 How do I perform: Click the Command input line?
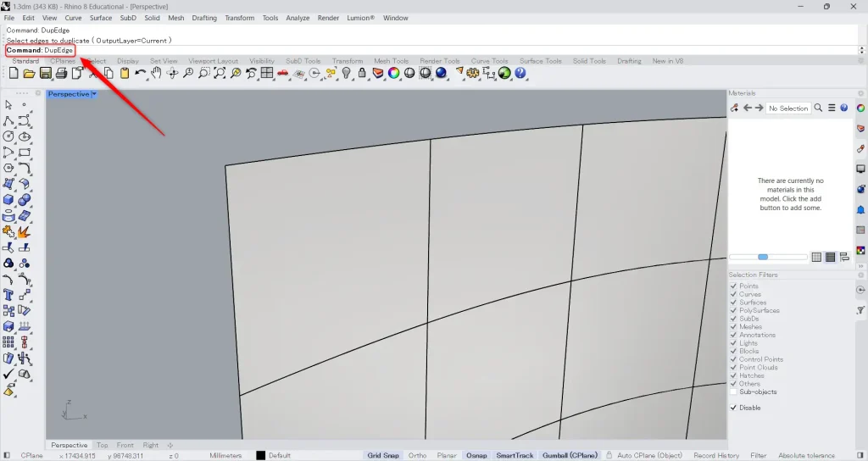point(431,50)
